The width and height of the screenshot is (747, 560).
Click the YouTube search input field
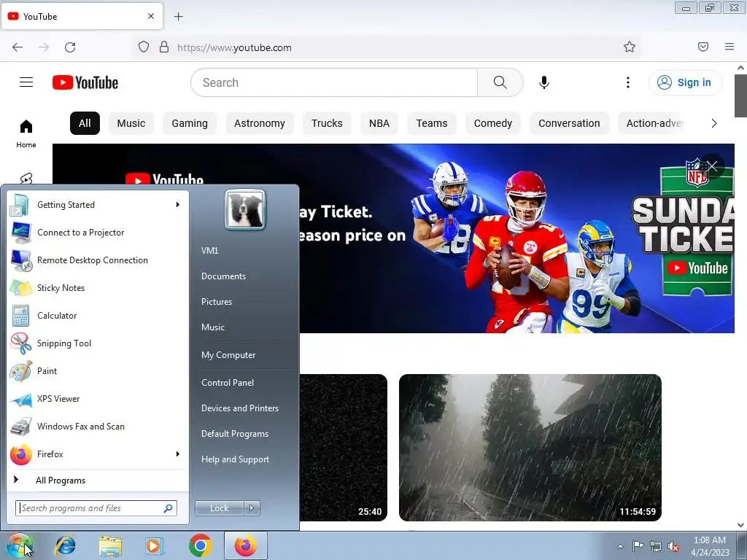coord(334,82)
